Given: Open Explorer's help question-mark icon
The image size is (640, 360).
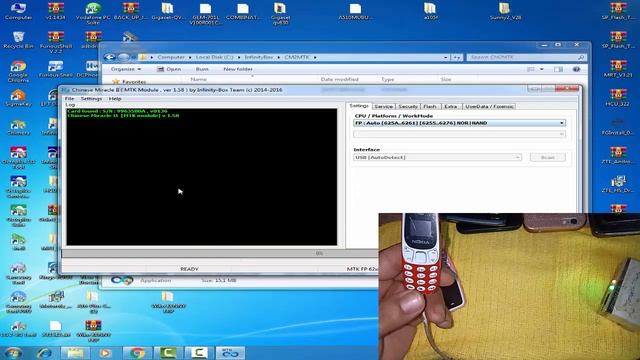Looking at the screenshot, I should point(576,69).
